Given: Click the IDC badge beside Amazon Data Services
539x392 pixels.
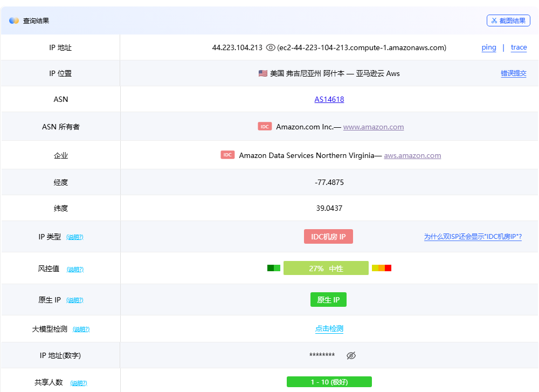Looking at the screenshot, I should click(227, 155).
